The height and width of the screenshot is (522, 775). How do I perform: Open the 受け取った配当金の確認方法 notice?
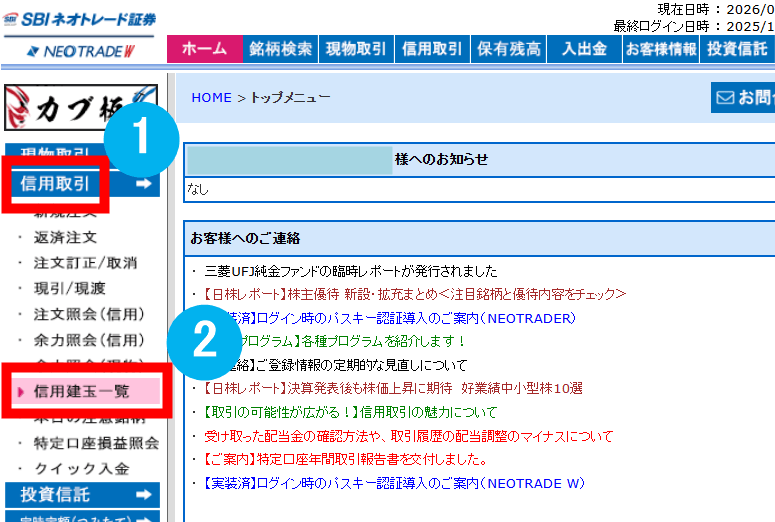point(408,436)
